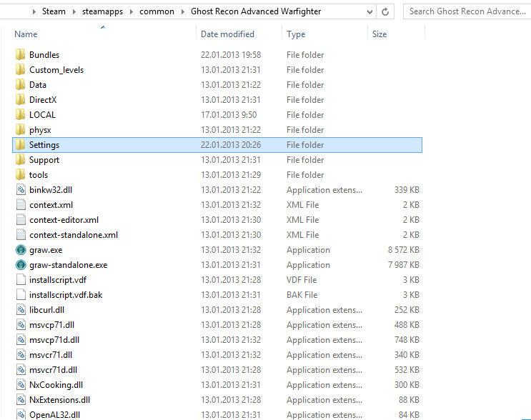Click the 8 572 KB size value

click(x=403, y=250)
